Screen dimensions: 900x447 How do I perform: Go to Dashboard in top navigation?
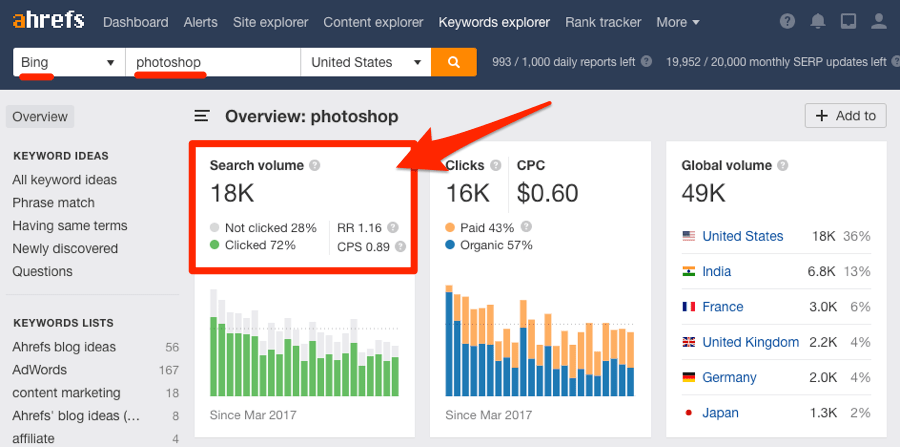click(135, 22)
